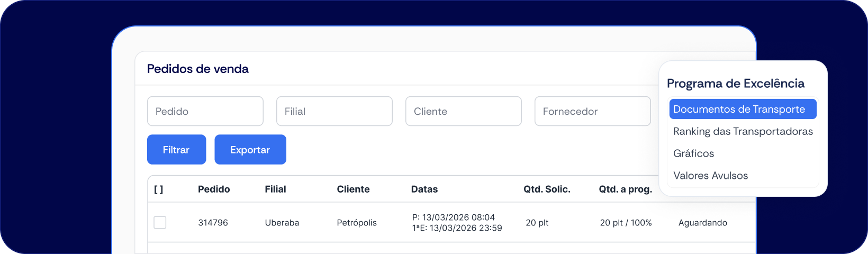Click the Petrópolis client cell
This screenshot has width=868, height=254.
pyautogui.click(x=357, y=223)
